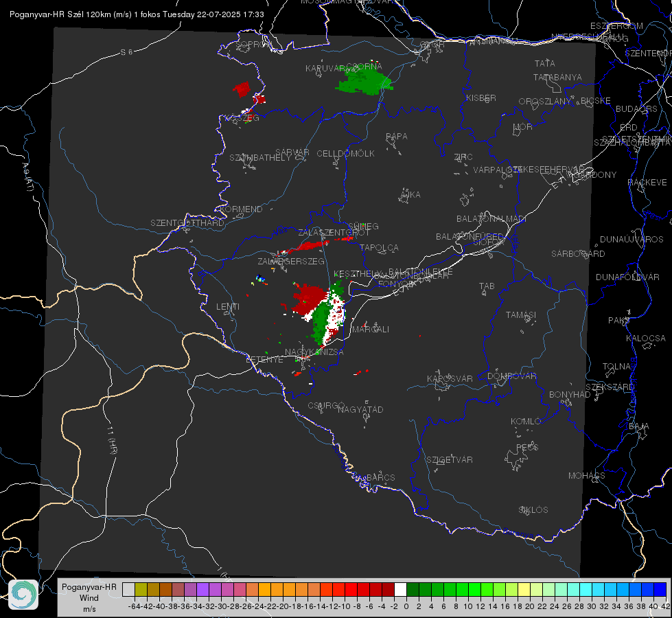Click the 'DOMBÓVÁR' city label

(x=511, y=376)
